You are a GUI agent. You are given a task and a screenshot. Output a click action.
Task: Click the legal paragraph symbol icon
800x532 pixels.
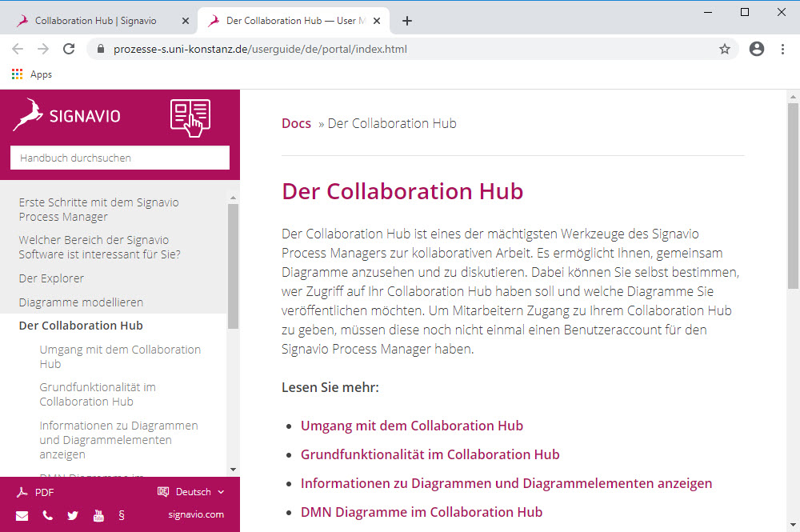click(x=122, y=515)
